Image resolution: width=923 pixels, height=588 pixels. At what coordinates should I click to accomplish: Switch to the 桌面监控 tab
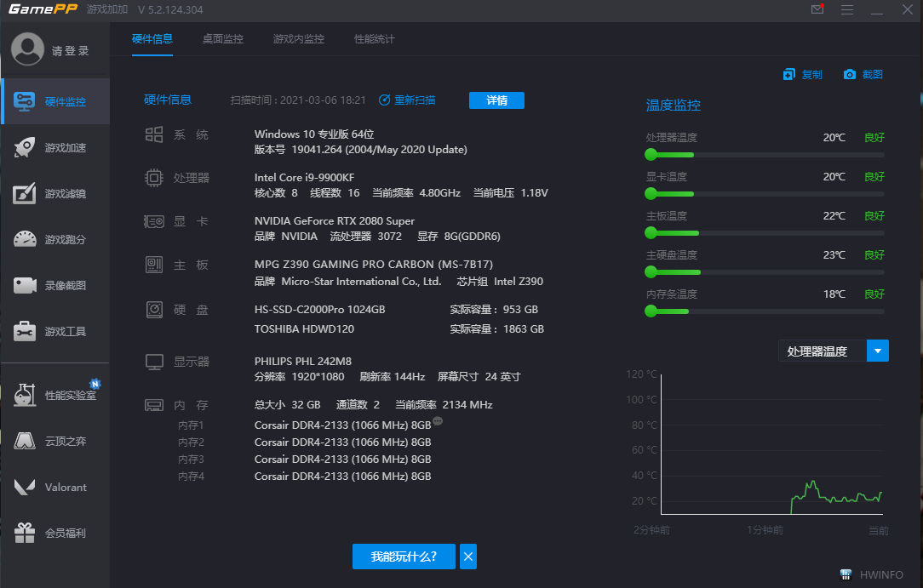222,39
